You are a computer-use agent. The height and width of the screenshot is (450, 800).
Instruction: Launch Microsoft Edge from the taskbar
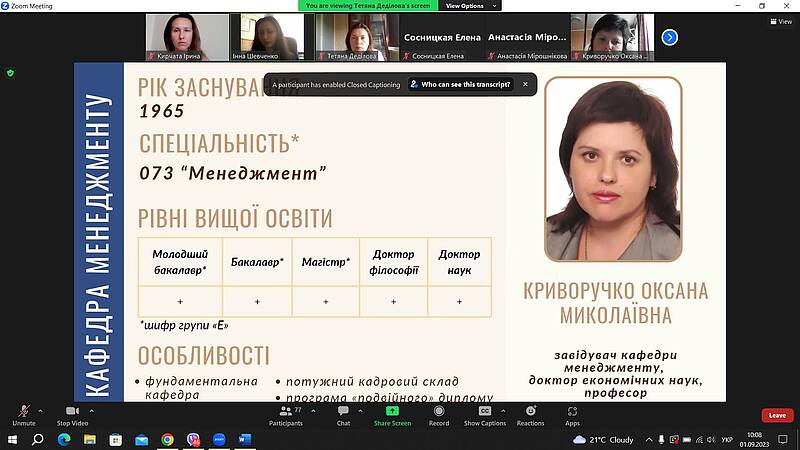[64, 439]
